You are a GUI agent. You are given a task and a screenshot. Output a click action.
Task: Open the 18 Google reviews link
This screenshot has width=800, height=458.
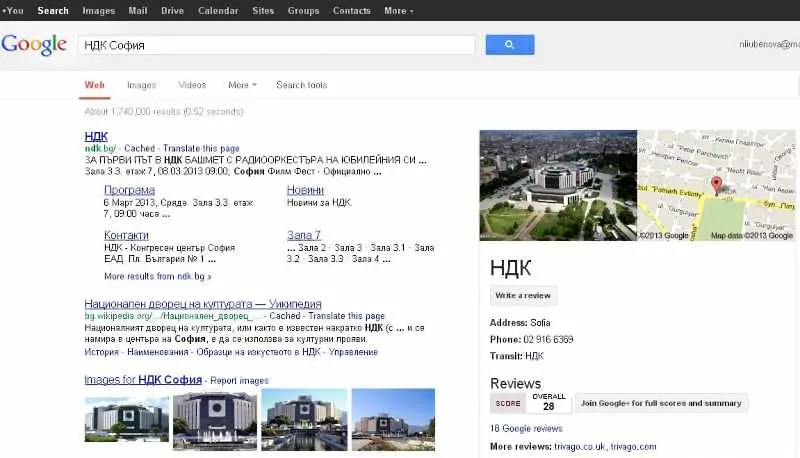tap(526, 428)
